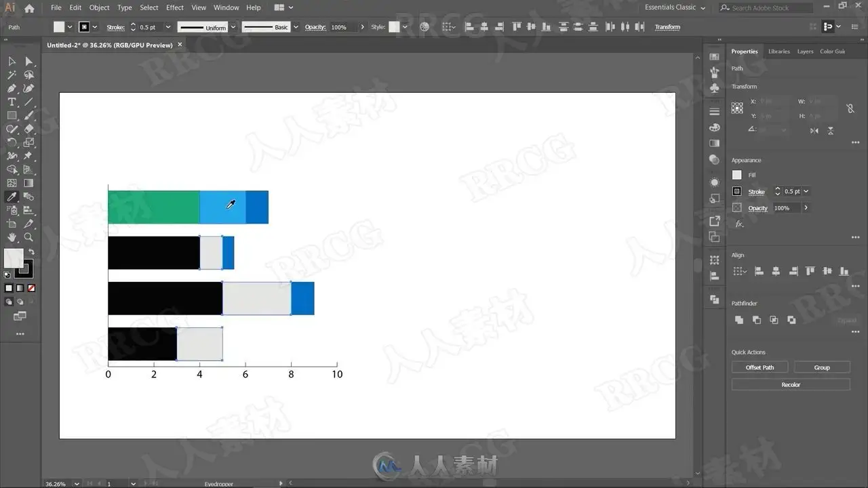868x488 pixels.
Task: Toggle constrain width and height proportions
Action: point(850,108)
